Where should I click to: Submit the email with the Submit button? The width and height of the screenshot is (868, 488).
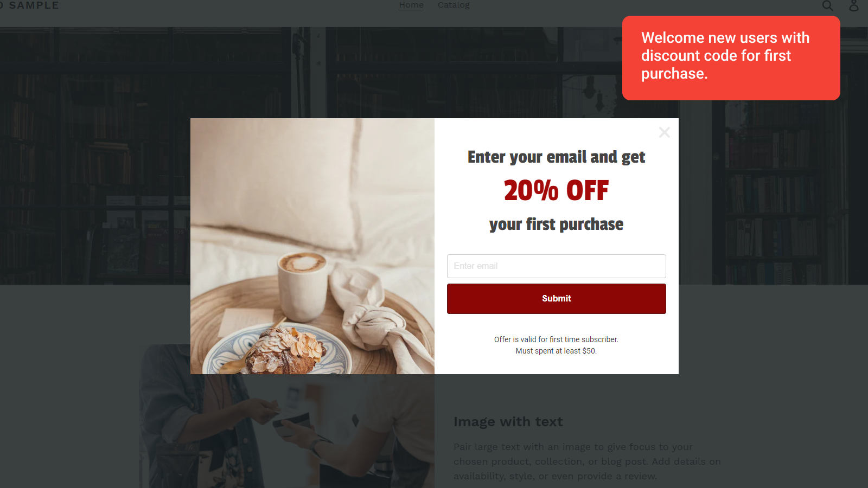(x=557, y=299)
